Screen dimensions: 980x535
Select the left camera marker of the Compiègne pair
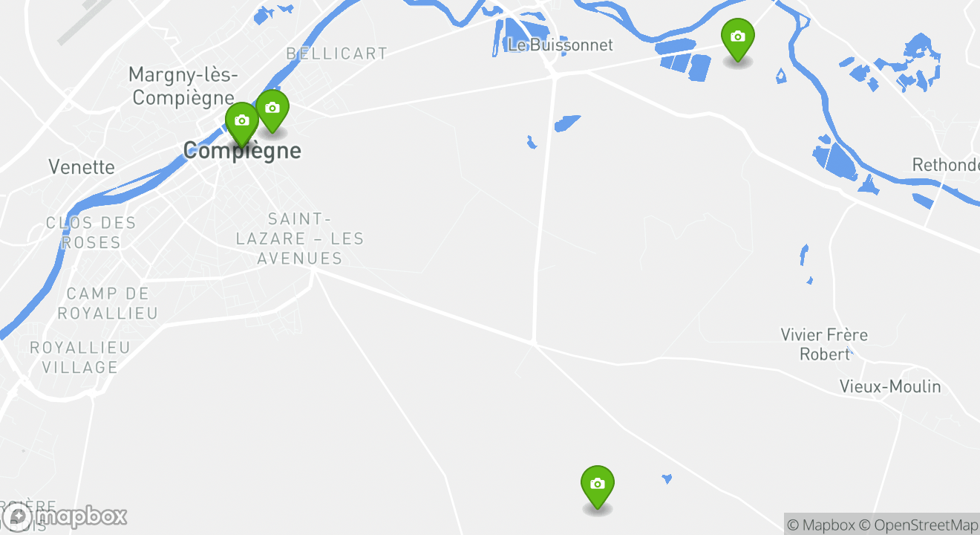[241, 124]
